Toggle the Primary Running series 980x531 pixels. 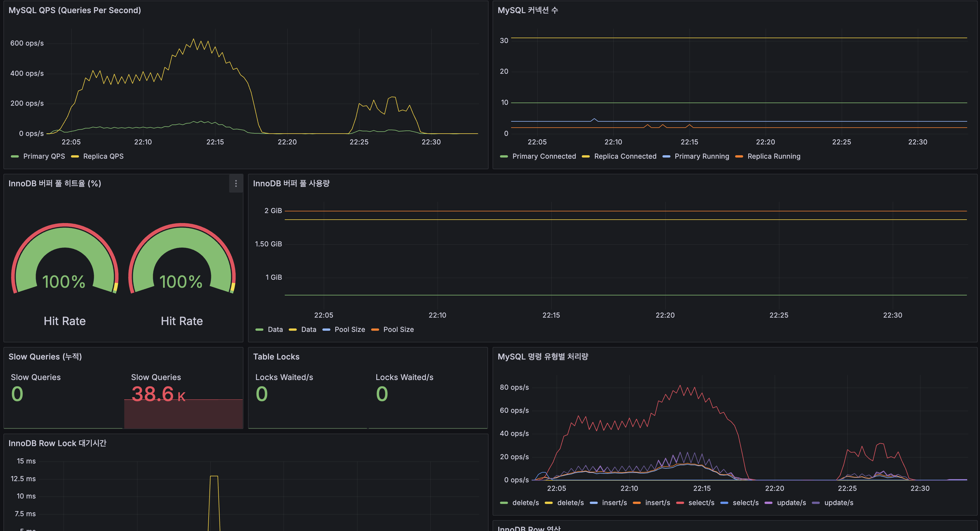(x=702, y=156)
